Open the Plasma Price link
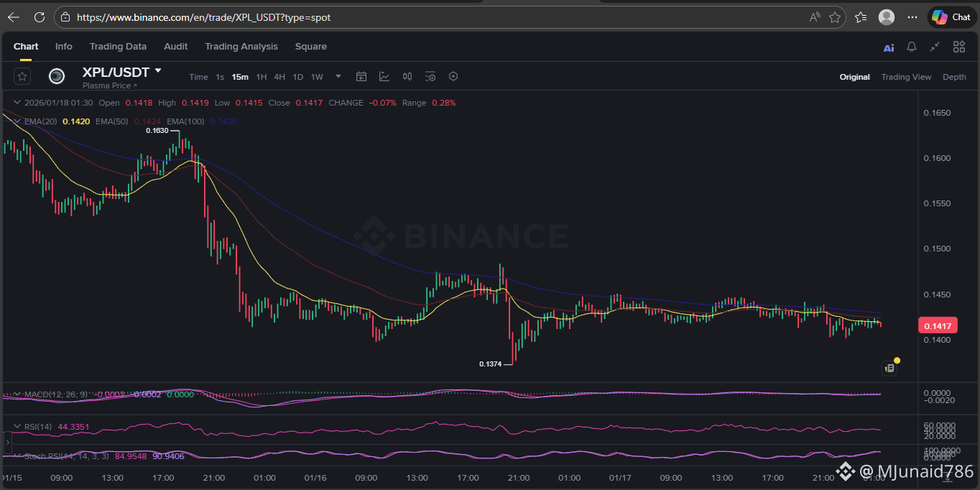Screen dimensions: 980x490 coord(109,85)
